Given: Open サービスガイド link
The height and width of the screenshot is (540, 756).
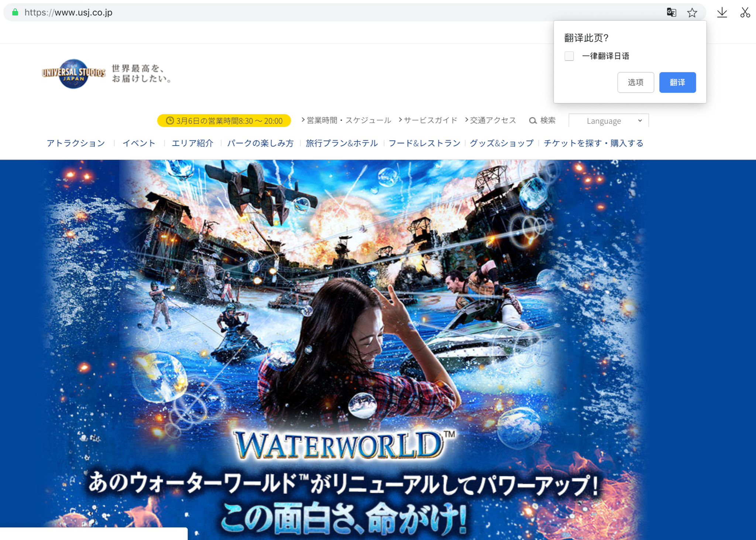Looking at the screenshot, I should click(x=428, y=120).
